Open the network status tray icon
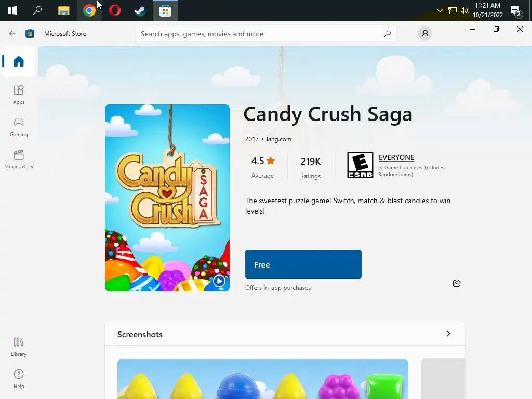 pyautogui.click(x=453, y=10)
